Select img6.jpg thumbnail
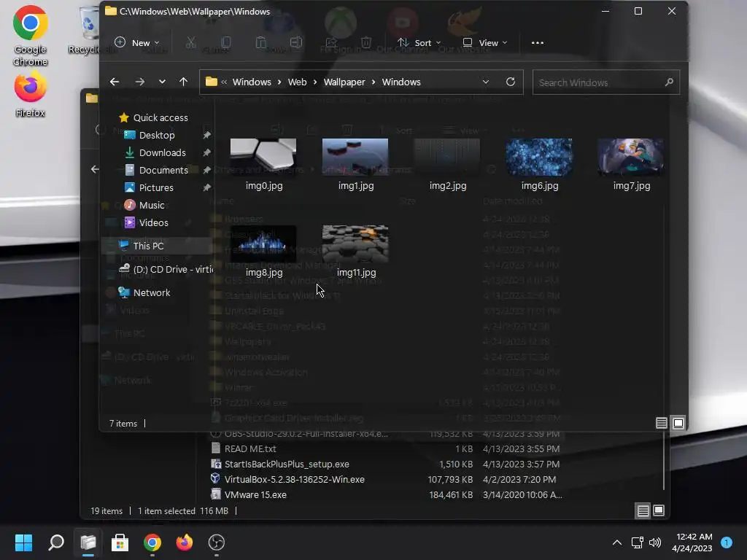 point(539,157)
